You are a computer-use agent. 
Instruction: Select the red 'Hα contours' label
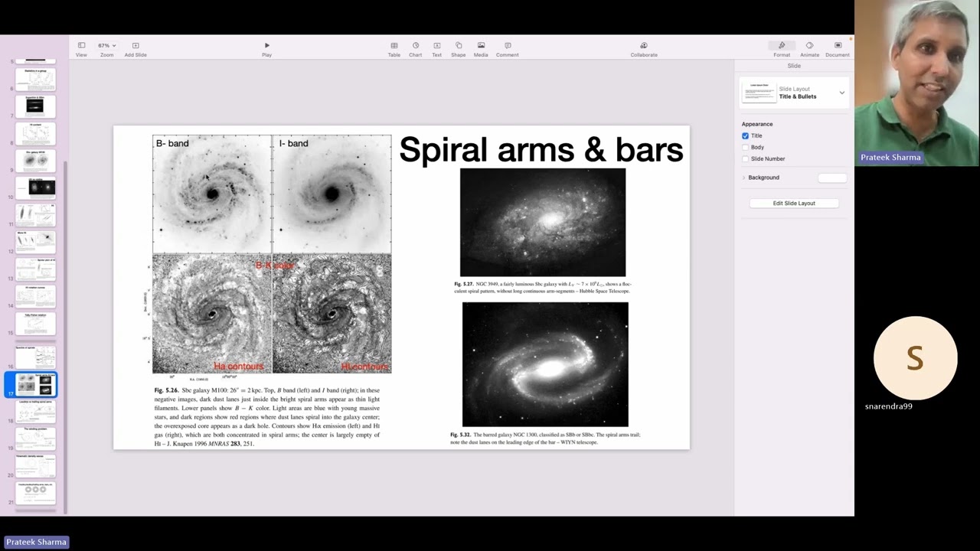point(238,367)
